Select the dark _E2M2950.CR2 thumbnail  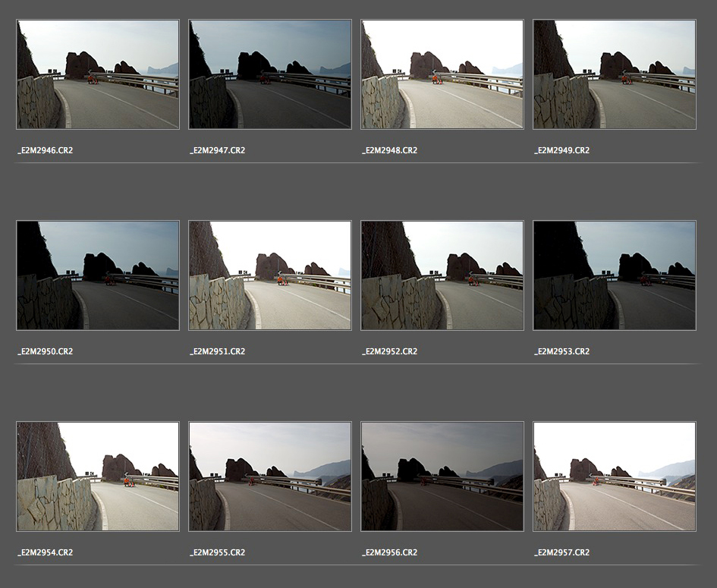[98, 275]
